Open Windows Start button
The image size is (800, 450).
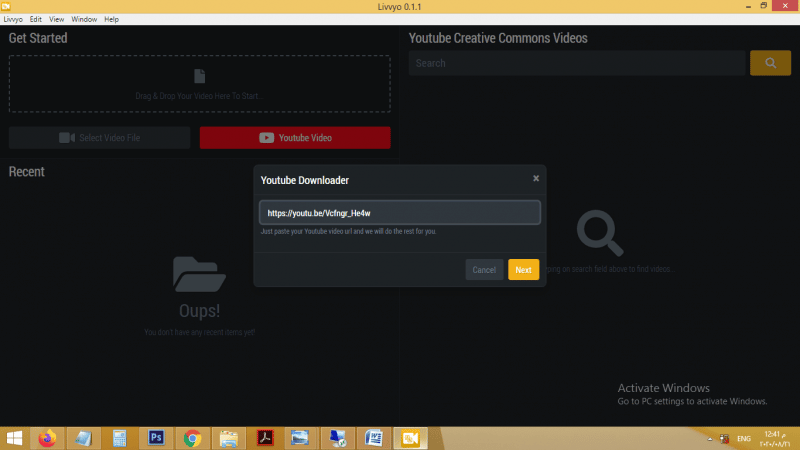coord(14,438)
